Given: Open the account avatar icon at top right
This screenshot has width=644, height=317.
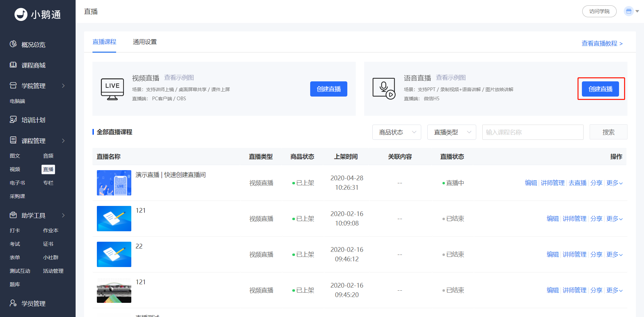Looking at the screenshot, I should point(628,11).
